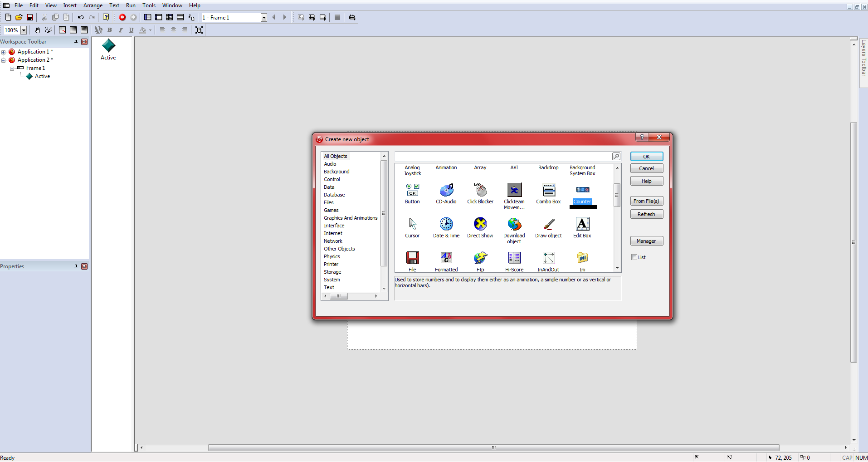Open the Event editor grid icon
This screenshot has height=462, width=868.
pyautogui.click(x=170, y=17)
